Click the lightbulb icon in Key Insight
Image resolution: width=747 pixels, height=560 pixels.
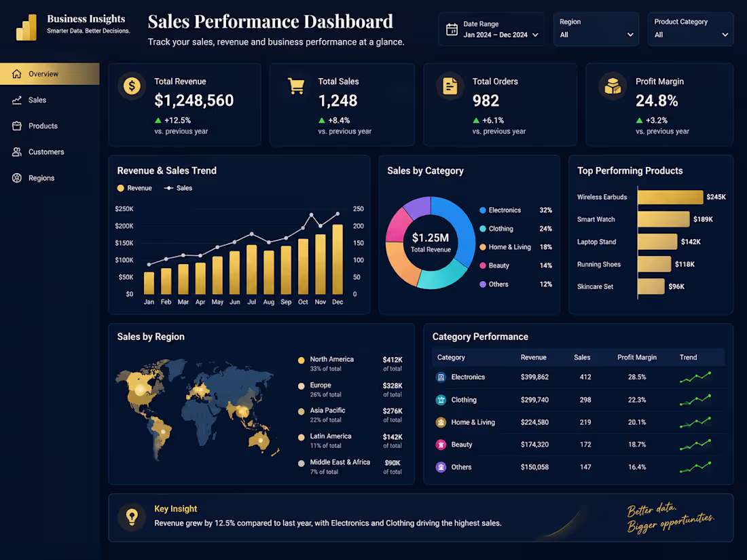132,517
